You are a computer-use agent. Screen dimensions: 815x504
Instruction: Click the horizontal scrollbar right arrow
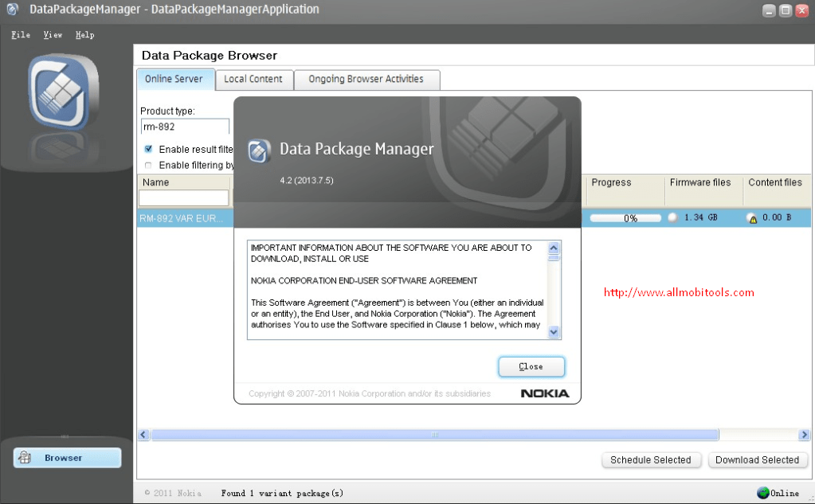coord(804,435)
